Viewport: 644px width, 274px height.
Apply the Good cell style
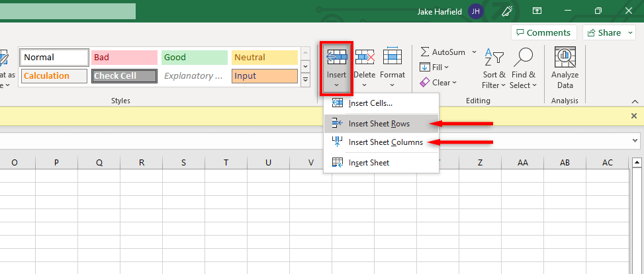pyautogui.click(x=193, y=58)
